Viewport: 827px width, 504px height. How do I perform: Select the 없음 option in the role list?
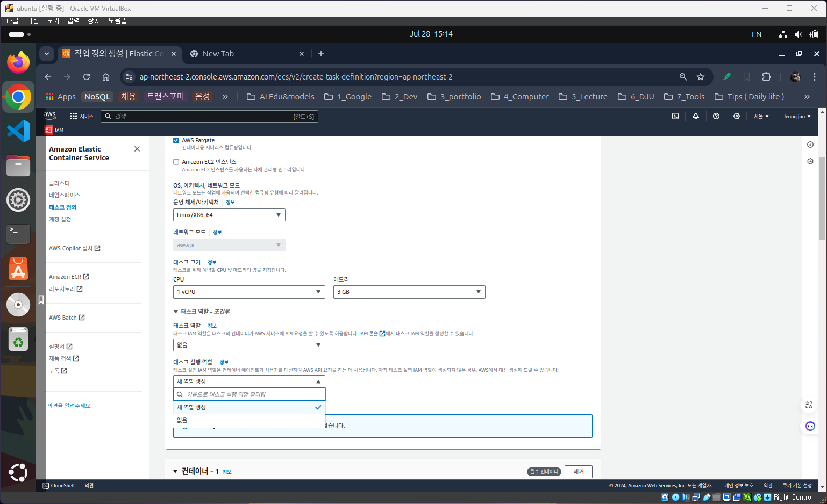click(x=249, y=420)
